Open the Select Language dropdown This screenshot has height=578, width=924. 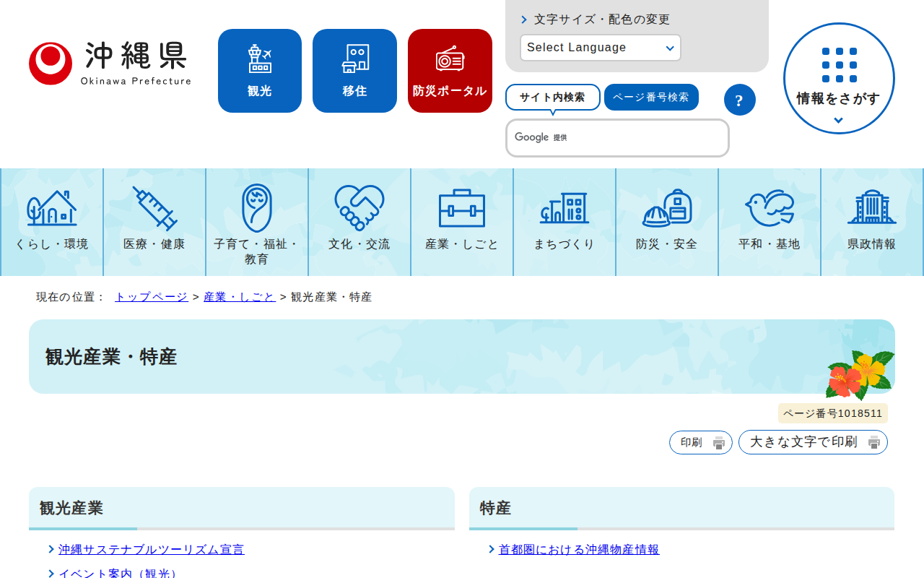click(601, 48)
